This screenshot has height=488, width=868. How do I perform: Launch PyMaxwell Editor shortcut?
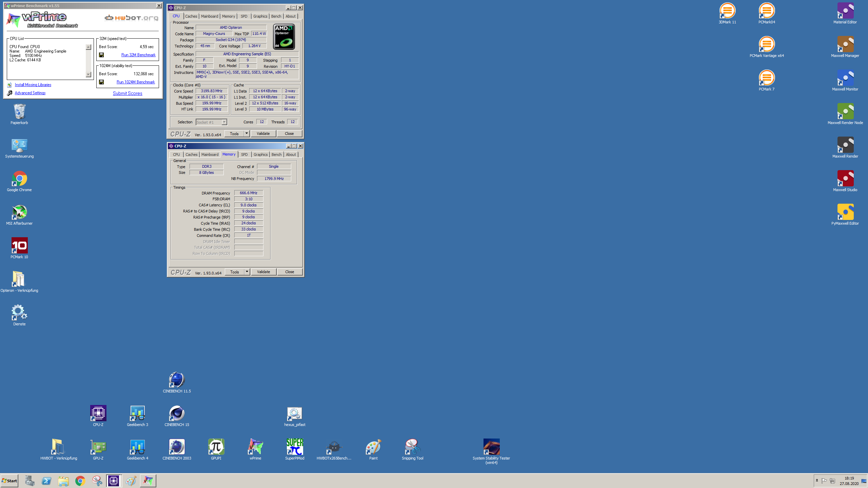tap(845, 215)
